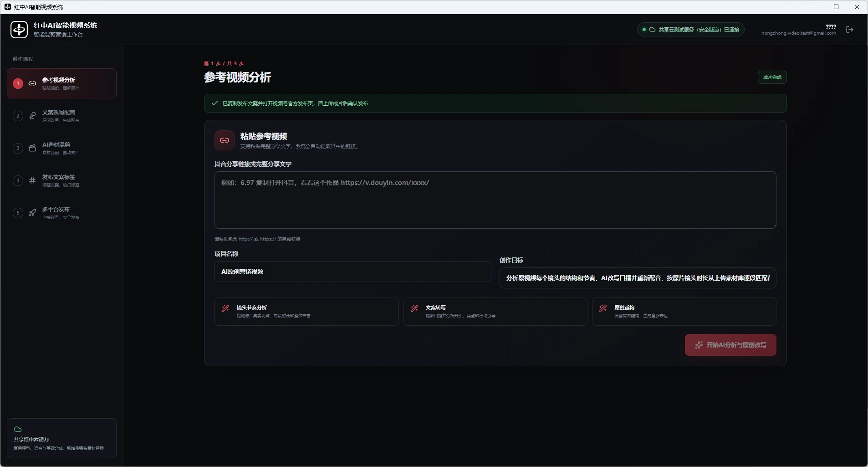868x467 pixels.
Task: Click the textarea resize handle corner
Action: [x=773, y=226]
